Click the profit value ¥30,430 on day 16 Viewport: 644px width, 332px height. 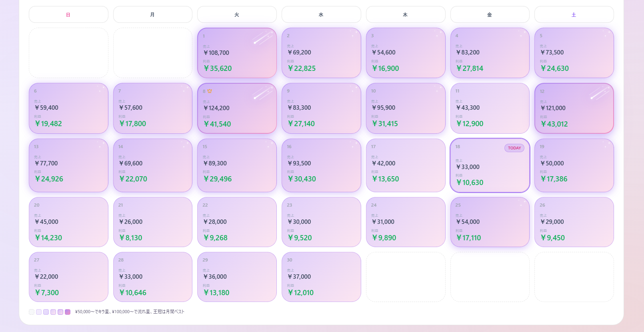tap(302, 179)
